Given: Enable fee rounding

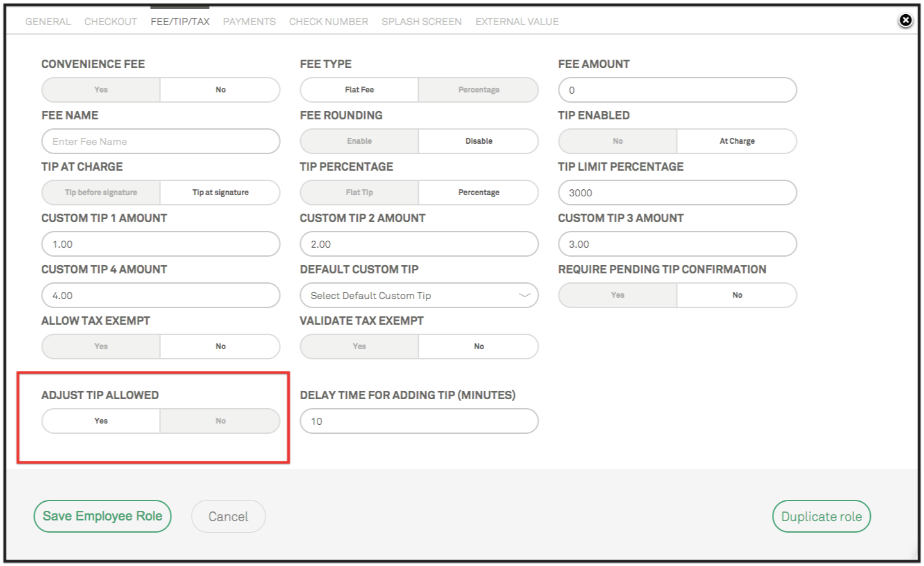Looking at the screenshot, I should point(360,141).
